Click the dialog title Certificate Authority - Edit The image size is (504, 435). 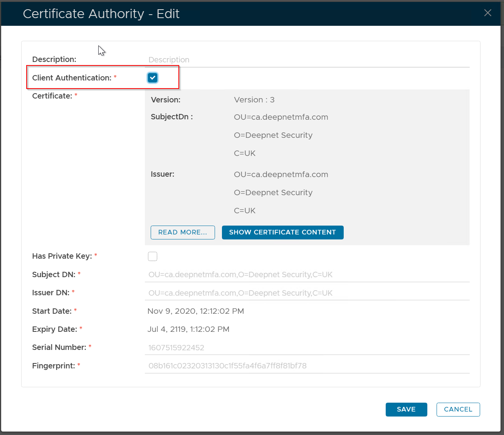101,14
